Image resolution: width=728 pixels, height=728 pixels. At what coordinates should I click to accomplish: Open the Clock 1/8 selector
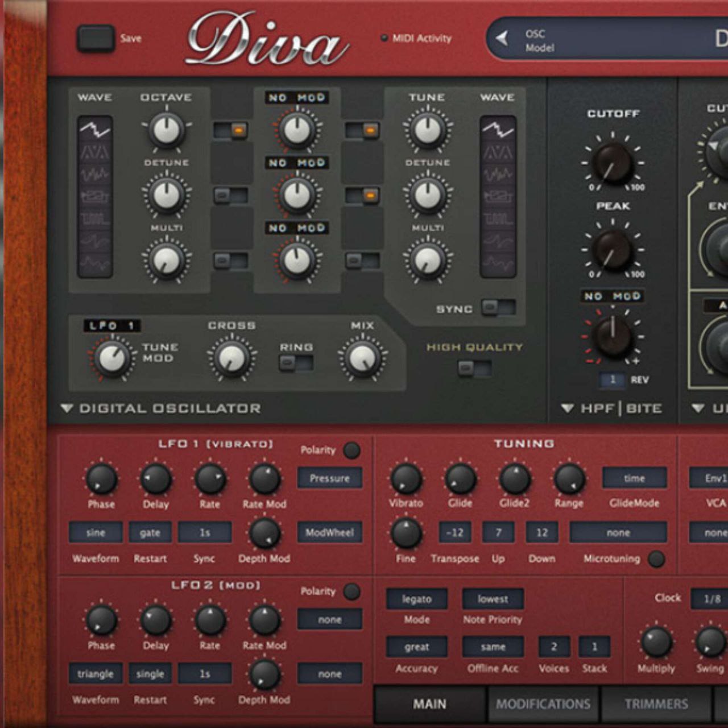[x=711, y=599]
